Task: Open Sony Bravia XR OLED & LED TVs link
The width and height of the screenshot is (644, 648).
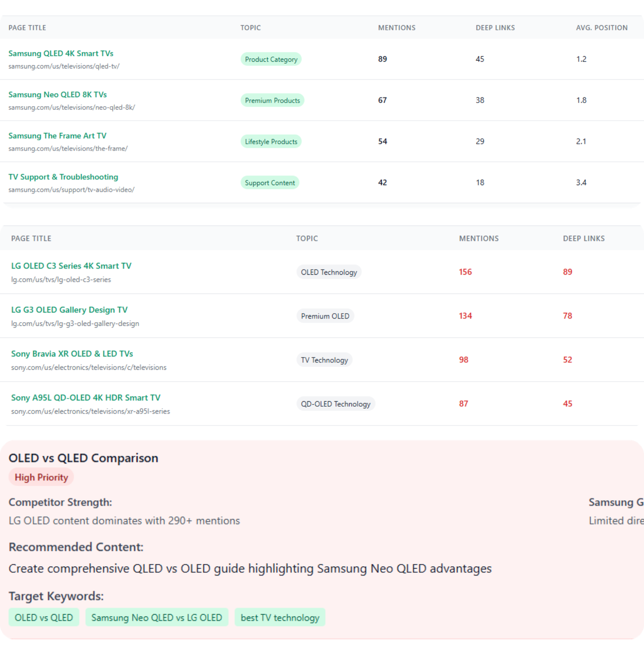Action: 72,354
